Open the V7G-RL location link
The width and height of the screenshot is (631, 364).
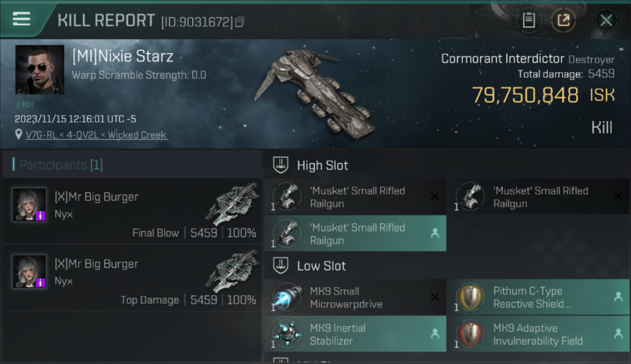[x=96, y=135]
